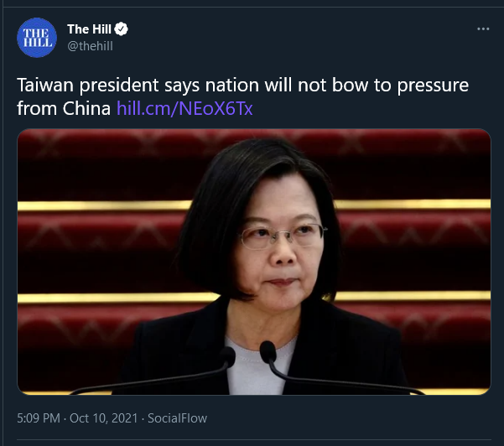The width and height of the screenshot is (504, 446).
Task: Click the Oct 10, 2021 date
Action: click(103, 418)
